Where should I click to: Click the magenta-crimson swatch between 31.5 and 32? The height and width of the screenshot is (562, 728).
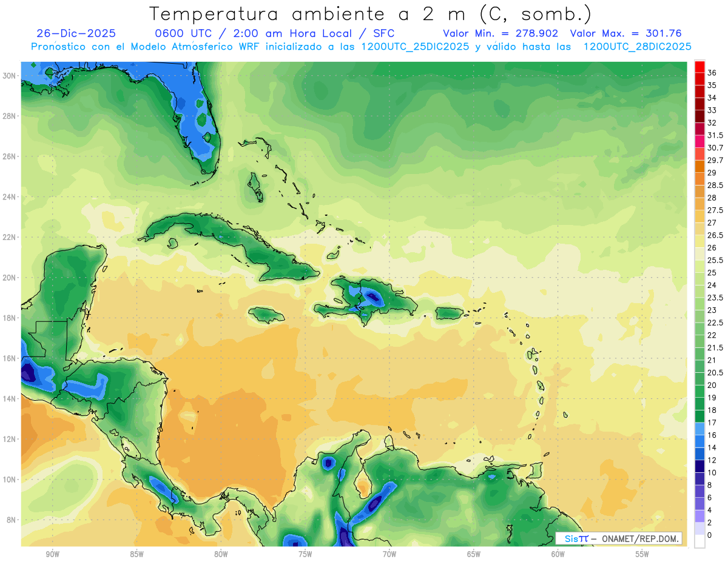tap(699, 129)
